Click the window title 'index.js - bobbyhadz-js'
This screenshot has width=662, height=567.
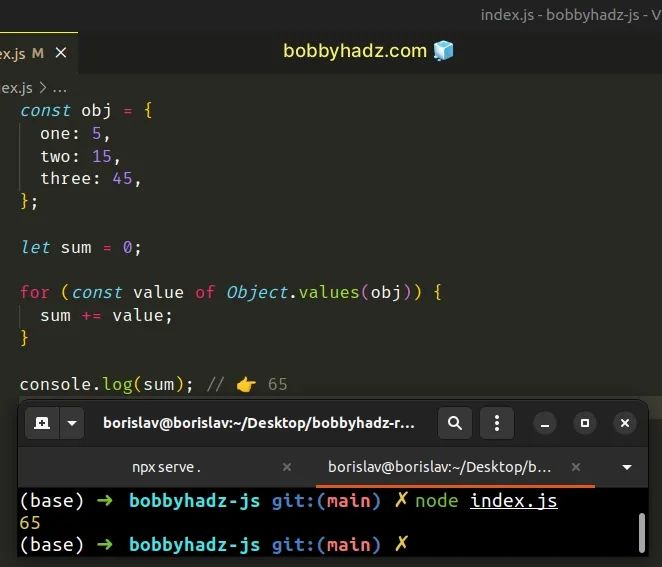[x=560, y=15]
